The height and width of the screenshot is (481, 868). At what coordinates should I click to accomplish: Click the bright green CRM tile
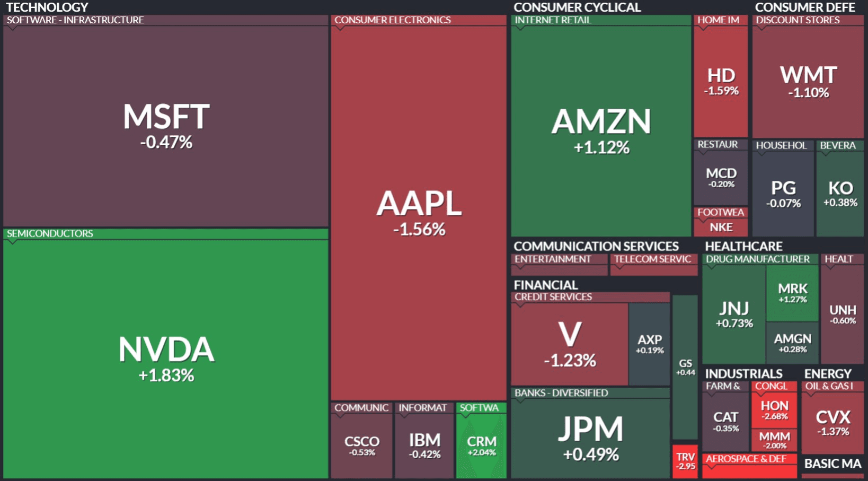[x=481, y=445]
